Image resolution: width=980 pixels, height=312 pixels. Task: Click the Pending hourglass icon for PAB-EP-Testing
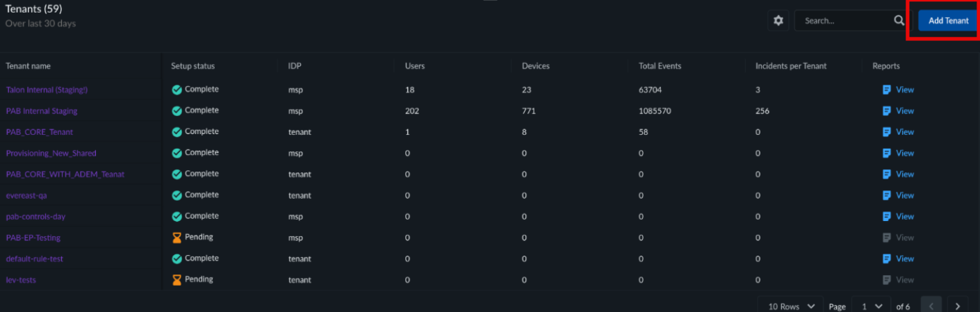tap(177, 238)
